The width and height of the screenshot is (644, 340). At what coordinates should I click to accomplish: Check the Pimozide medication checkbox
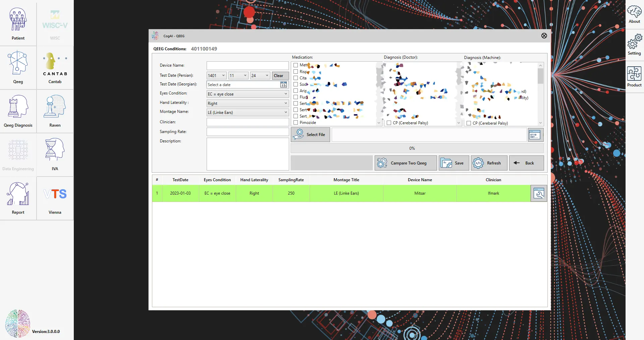(296, 123)
